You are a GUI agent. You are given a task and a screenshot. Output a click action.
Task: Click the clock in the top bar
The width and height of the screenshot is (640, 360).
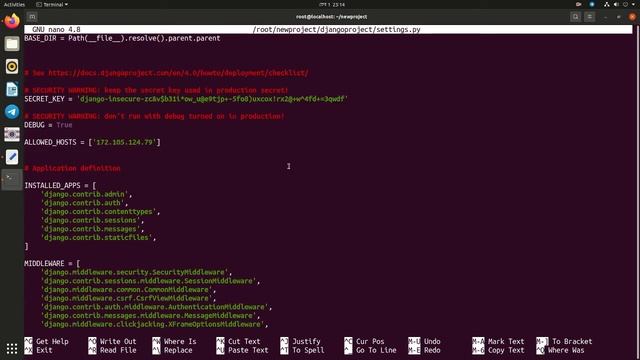(332, 4)
